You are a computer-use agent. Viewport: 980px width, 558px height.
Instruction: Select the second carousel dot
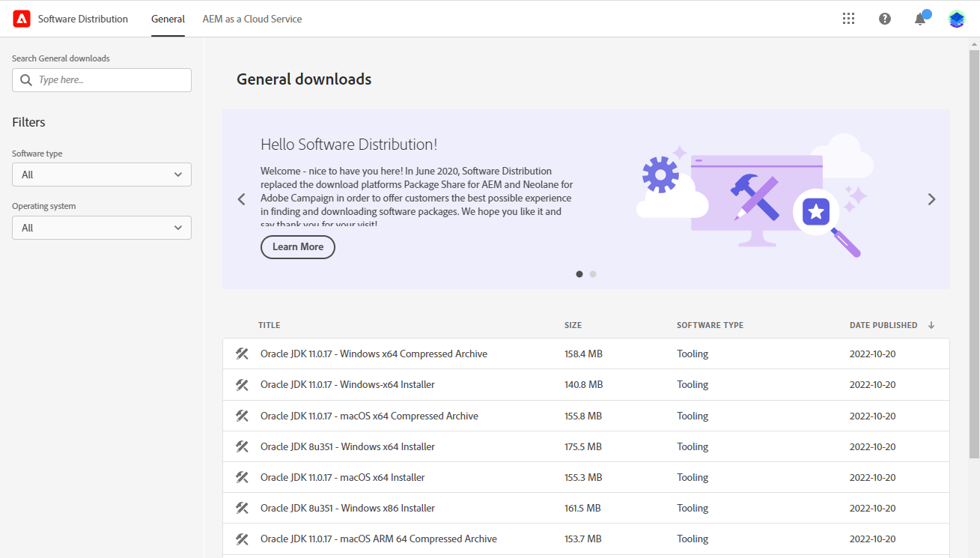[593, 274]
